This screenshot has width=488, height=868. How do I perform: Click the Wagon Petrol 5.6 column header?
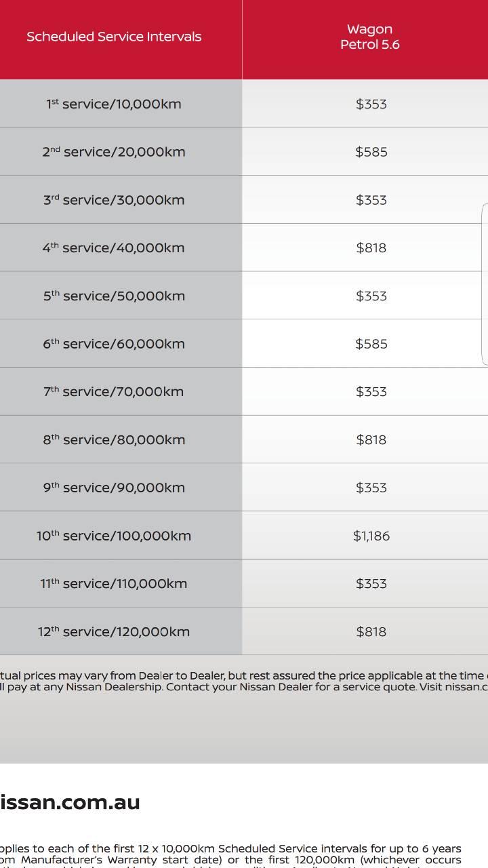pyautogui.click(x=369, y=37)
